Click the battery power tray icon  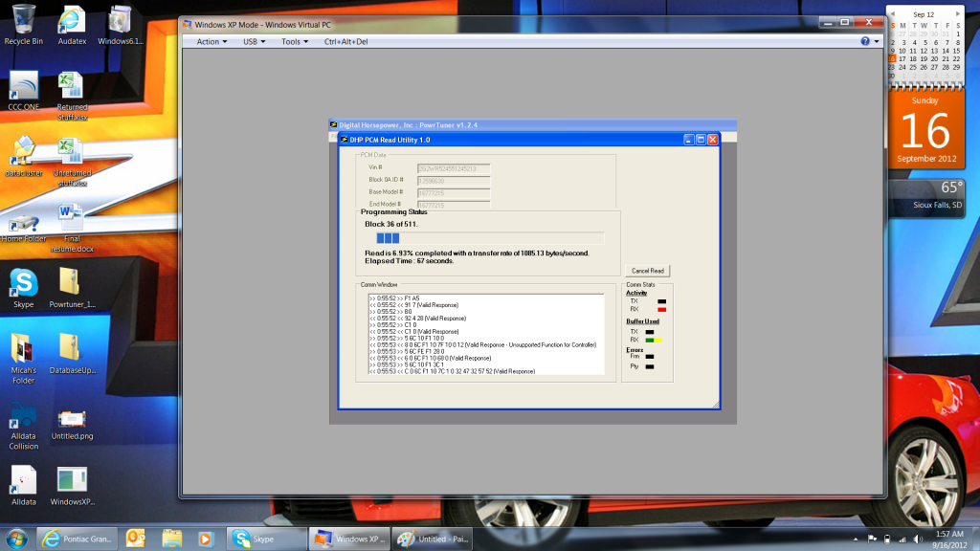887,540
